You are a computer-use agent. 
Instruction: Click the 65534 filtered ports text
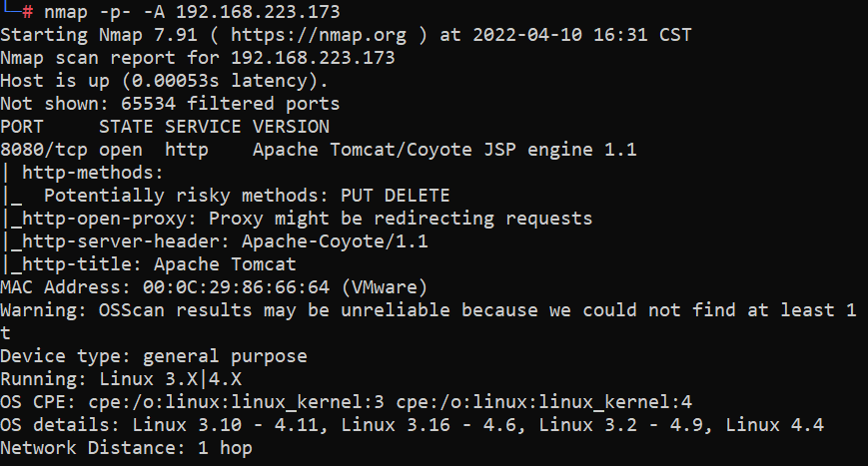(x=231, y=104)
